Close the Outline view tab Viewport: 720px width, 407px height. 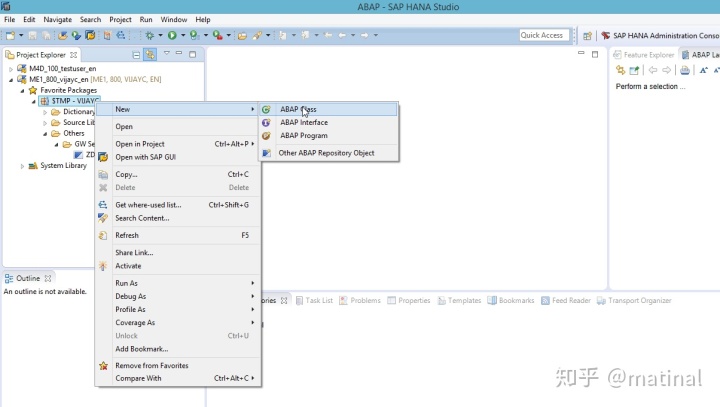[48, 278]
